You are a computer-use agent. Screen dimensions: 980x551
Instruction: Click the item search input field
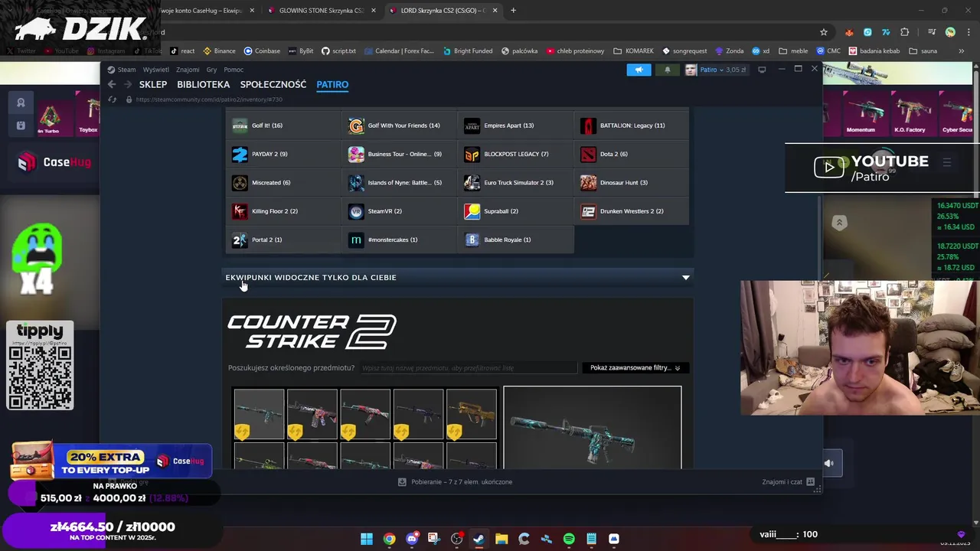click(468, 368)
